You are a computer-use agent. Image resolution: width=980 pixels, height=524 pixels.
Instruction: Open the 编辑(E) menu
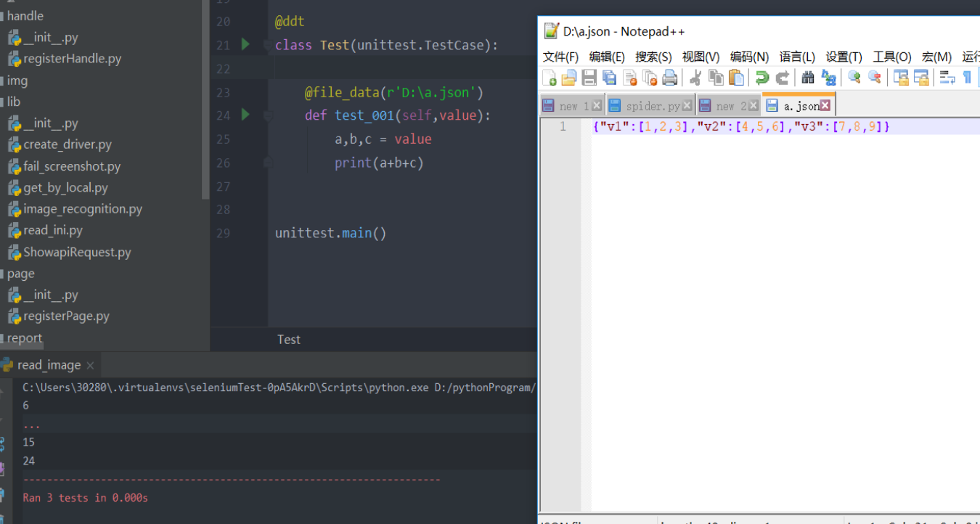607,57
